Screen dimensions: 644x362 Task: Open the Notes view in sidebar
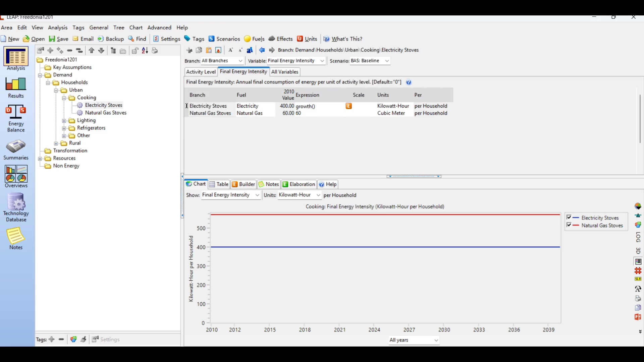[x=16, y=239]
